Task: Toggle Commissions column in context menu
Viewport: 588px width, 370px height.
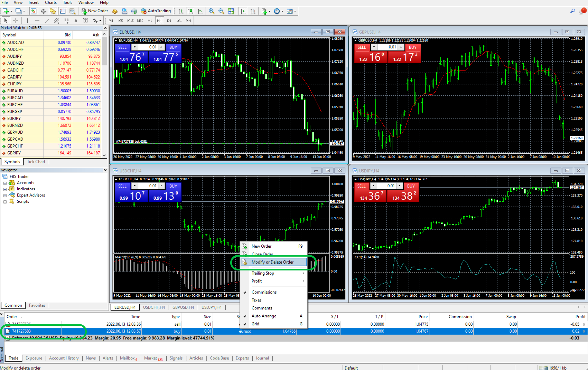Action: 273,292
